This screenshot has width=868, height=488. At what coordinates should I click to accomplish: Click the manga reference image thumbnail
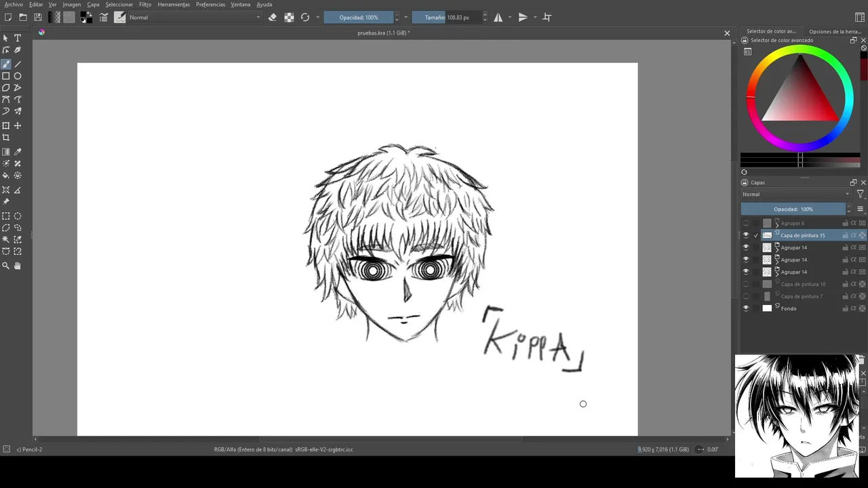click(x=797, y=415)
